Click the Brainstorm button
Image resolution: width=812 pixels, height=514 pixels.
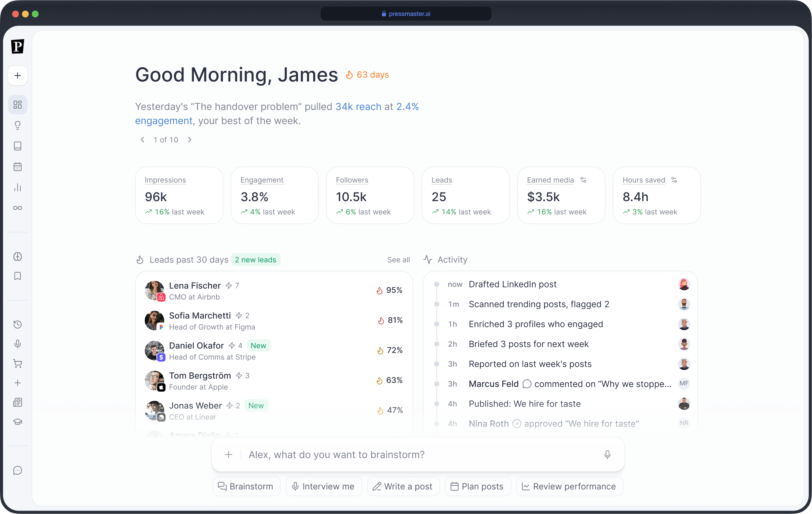246,486
